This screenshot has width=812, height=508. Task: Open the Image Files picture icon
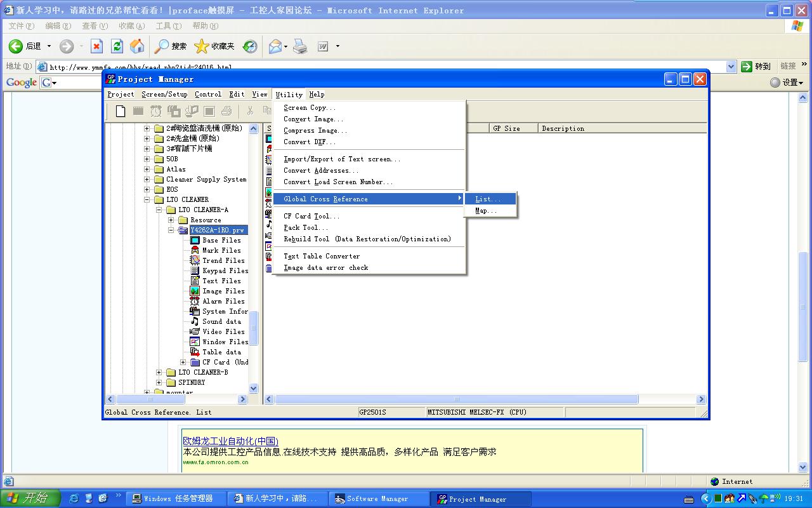[195, 291]
